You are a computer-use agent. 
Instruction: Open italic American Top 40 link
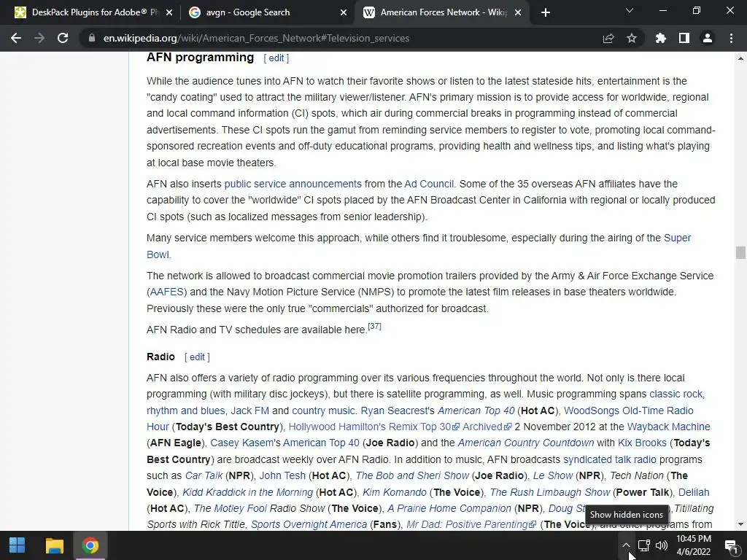476,411
